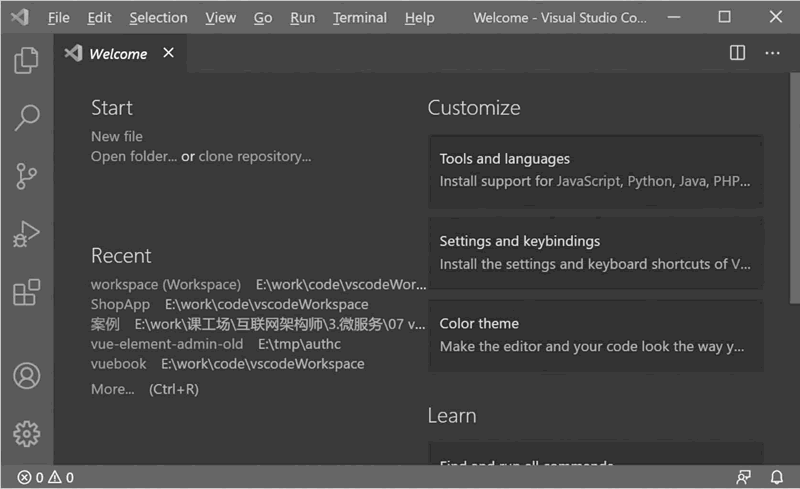
Task: Open the Settings and keybindings card
Action: coord(595,254)
